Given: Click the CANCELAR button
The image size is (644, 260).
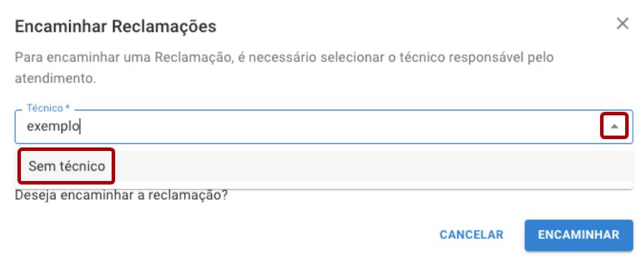Looking at the screenshot, I should tap(472, 235).
